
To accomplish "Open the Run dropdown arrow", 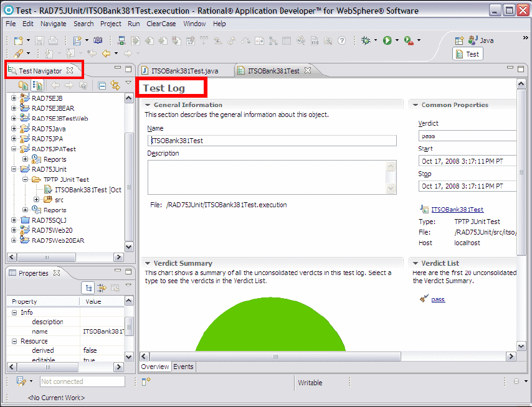I will coord(397,40).
